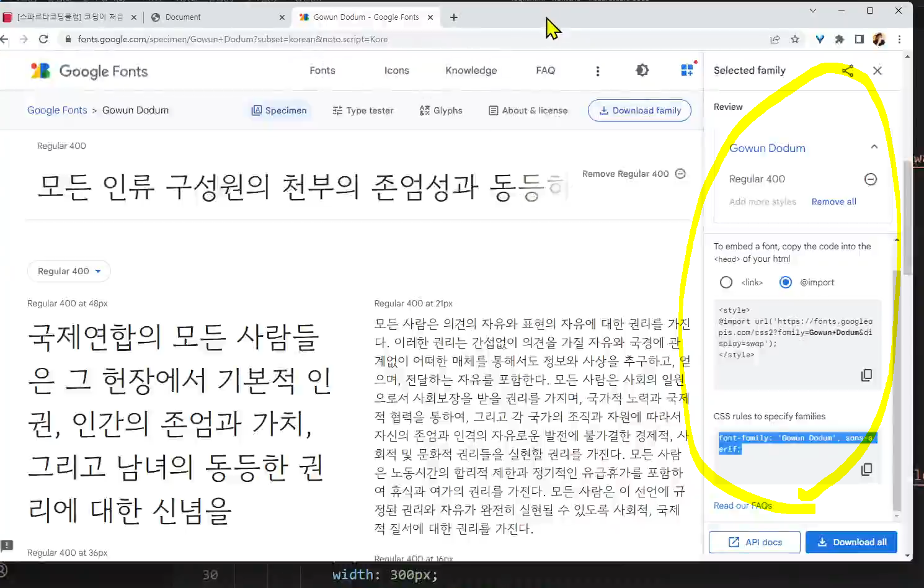Share the selected family
924x588 pixels.
848,71
